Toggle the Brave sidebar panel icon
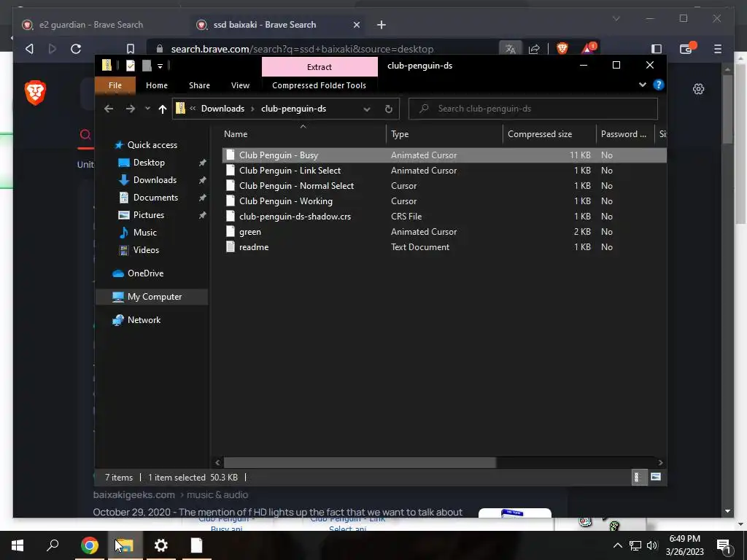 (657, 49)
